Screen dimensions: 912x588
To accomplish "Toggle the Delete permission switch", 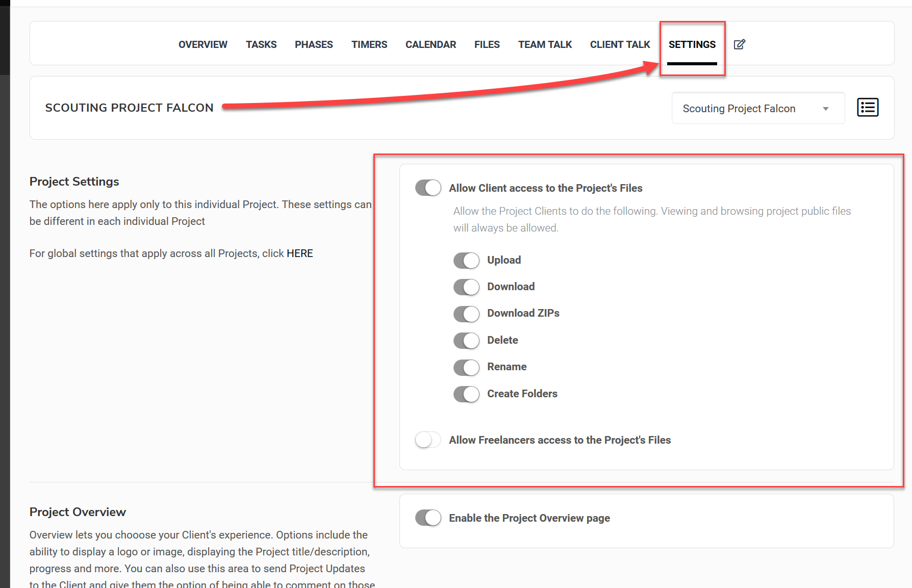I will (x=466, y=340).
